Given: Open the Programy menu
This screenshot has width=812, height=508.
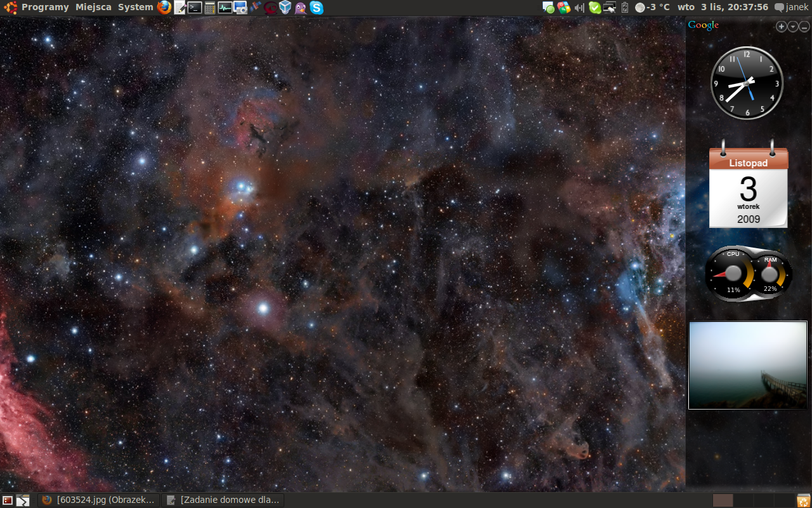Looking at the screenshot, I should pyautogui.click(x=44, y=8).
